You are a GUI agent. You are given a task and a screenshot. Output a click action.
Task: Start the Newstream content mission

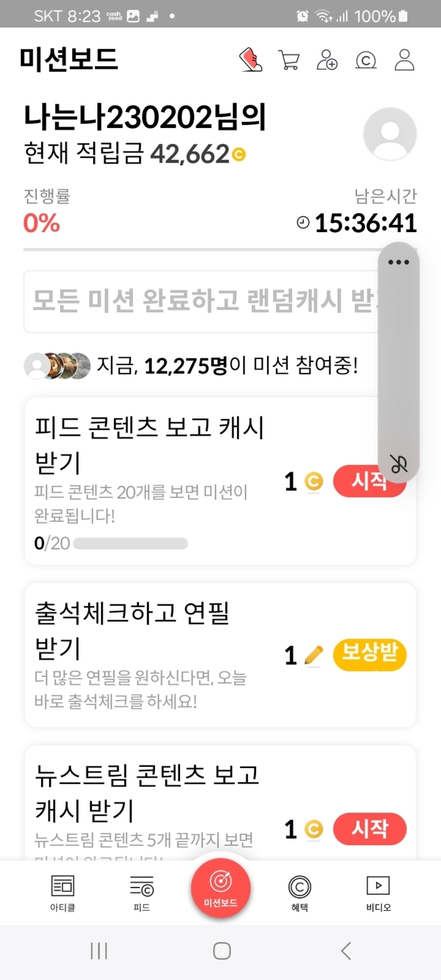click(x=370, y=829)
